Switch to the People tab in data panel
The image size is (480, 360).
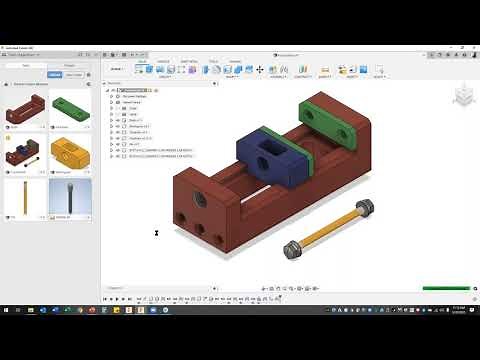point(69,66)
